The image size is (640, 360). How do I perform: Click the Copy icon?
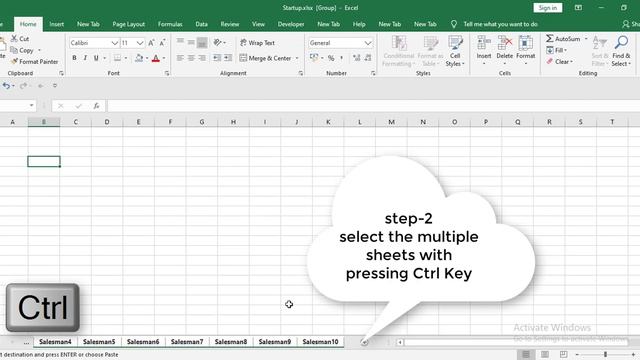point(14,50)
